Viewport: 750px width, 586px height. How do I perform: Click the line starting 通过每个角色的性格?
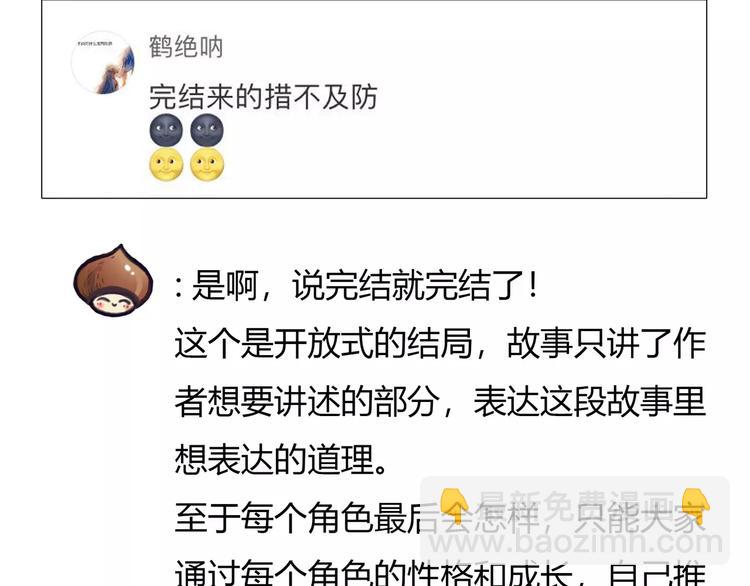tap(440, 572)
